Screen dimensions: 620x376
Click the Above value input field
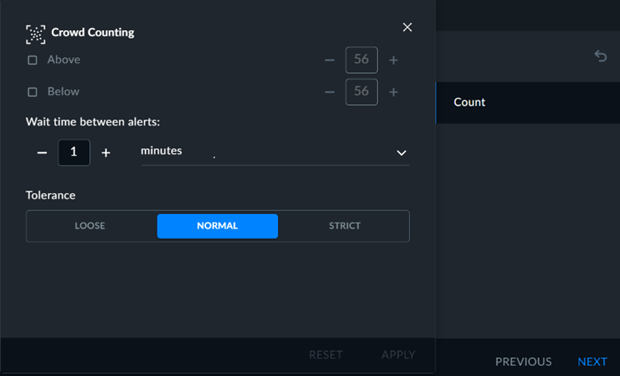(361, 60)
